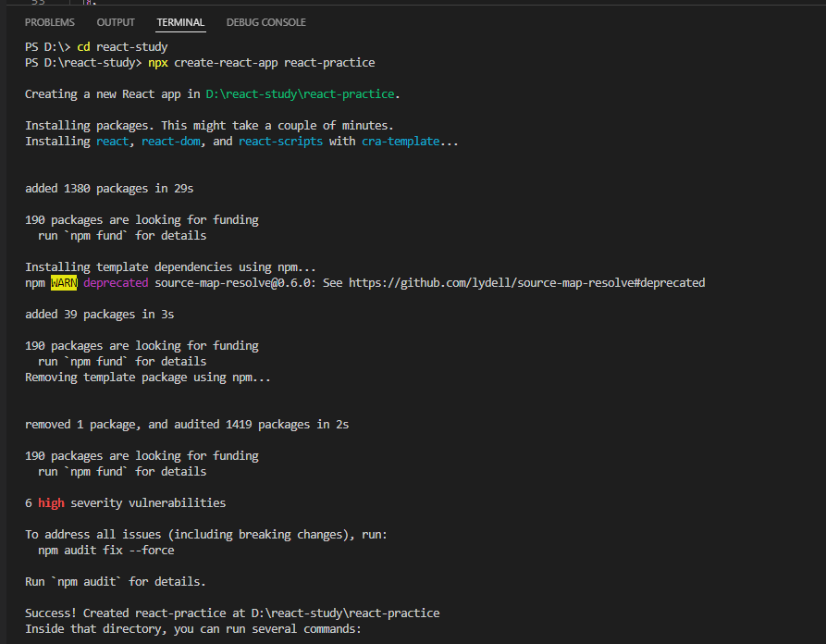This screenshot has width=826, height=644.
Task: Click '6 high severity vulnerabilities' count
Action: (126, 503)
